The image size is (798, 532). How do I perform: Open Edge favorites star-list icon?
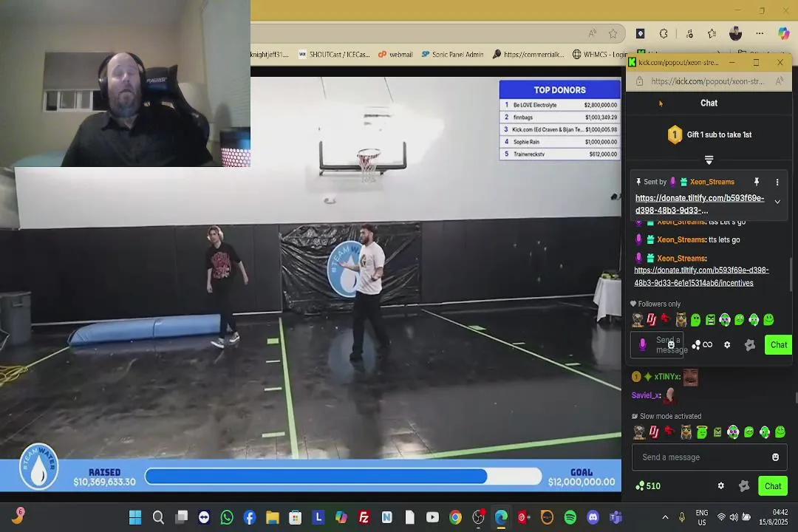click(712, 33)
